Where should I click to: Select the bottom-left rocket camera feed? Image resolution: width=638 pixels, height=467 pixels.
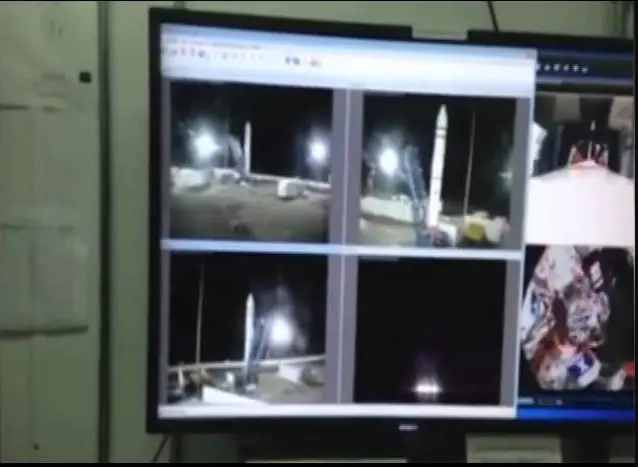tap(247, 328)
